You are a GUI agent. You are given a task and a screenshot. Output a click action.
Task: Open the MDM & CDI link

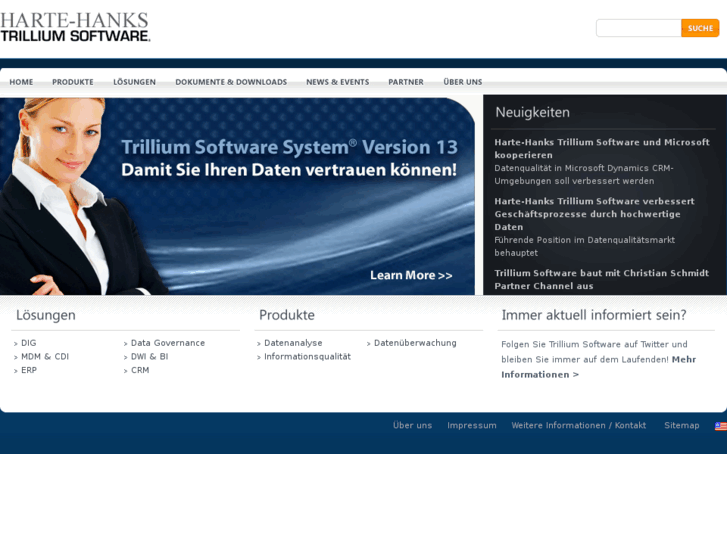[x=45, y=356]
